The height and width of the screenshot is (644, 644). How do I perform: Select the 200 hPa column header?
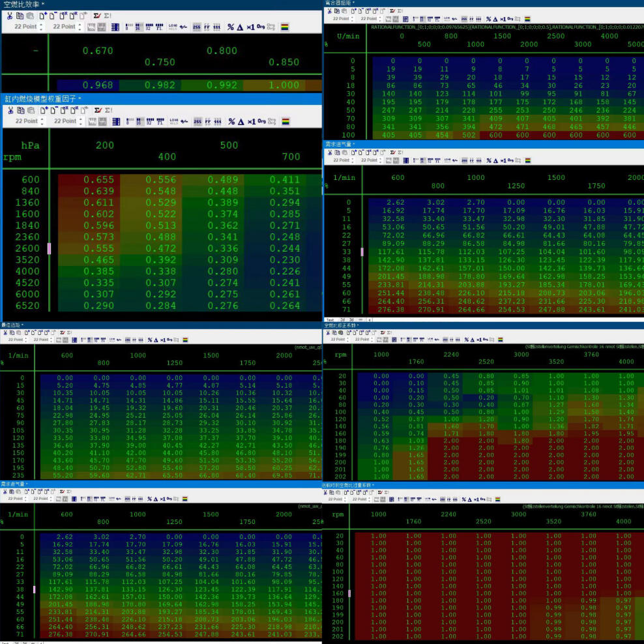[104, 145]
